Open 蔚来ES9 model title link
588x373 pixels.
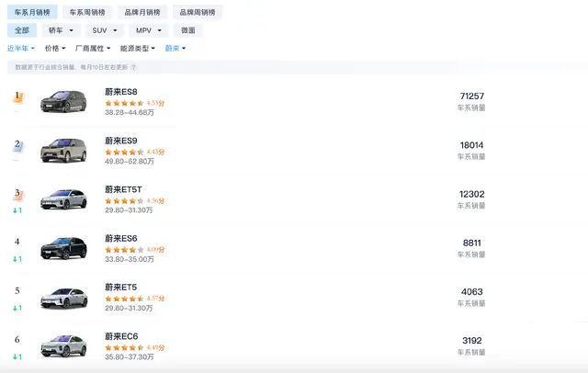[120, 141]
